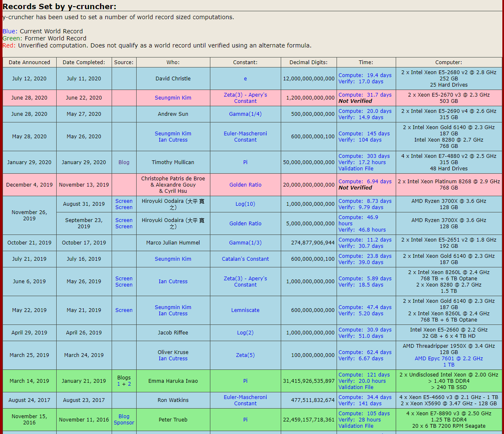Follow the Catalan's Constant link
The image size is (504, 434).
click(x=245, y=259)
